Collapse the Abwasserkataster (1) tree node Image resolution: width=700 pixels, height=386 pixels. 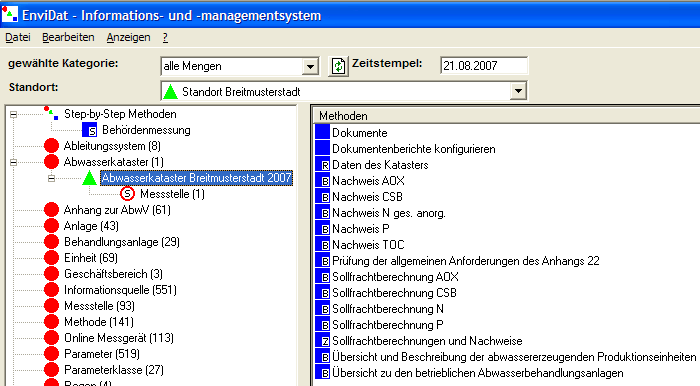coord(13,162)
